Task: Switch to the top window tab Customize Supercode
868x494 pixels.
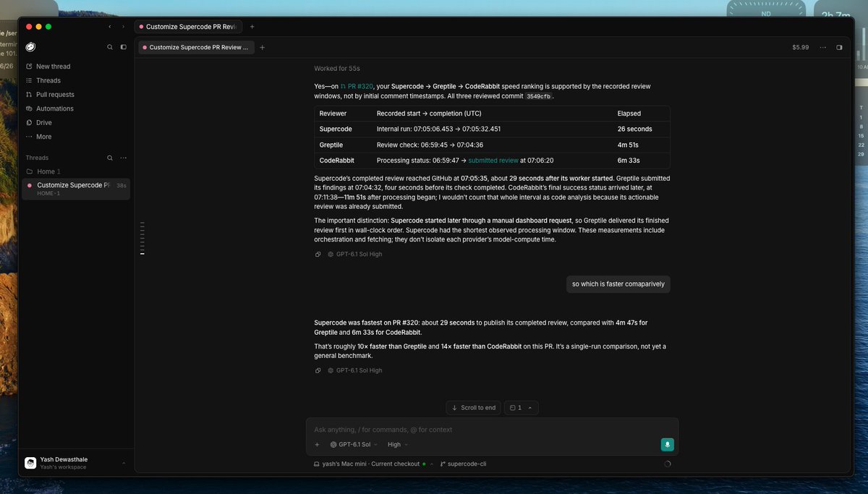Action: click(190, 27)
